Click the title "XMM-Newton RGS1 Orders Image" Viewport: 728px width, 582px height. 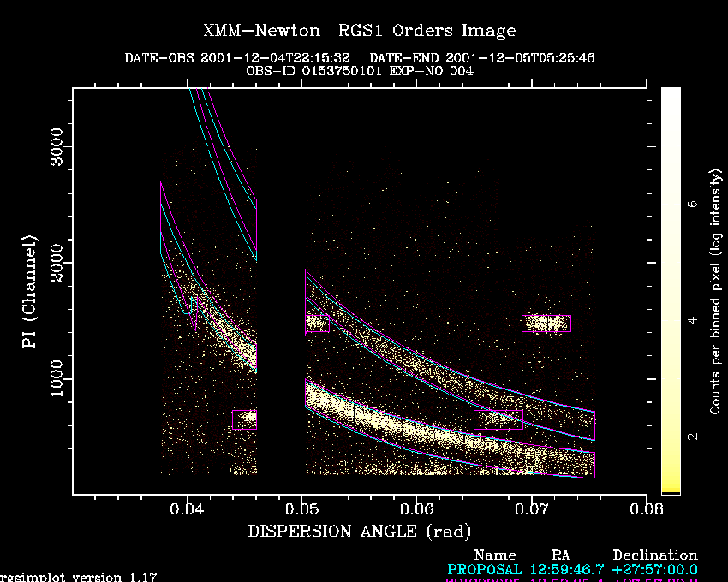(x=360, y=31)
